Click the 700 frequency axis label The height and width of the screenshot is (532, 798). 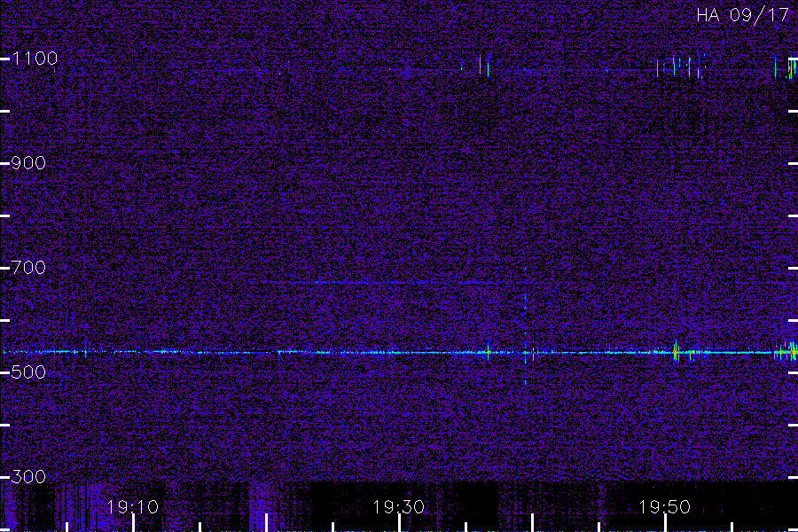28,267
